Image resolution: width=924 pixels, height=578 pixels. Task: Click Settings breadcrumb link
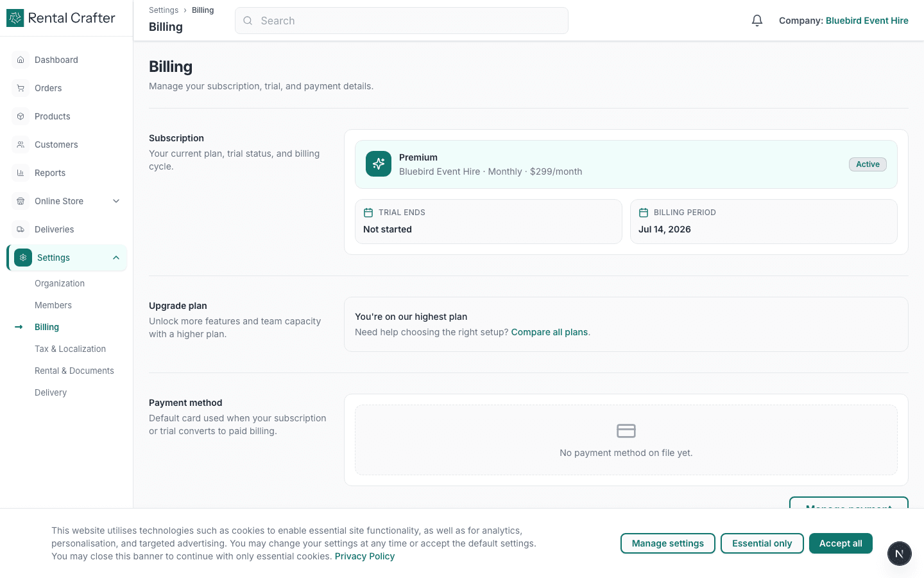164,10
